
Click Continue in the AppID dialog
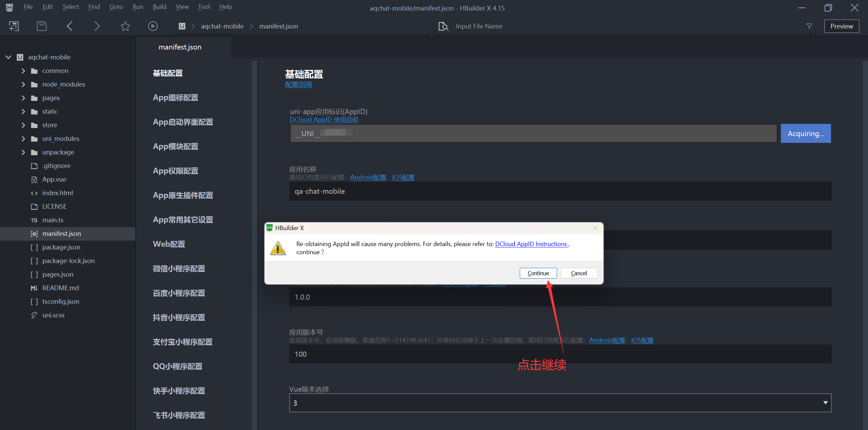pyautogui.click(x=538, y=273)
